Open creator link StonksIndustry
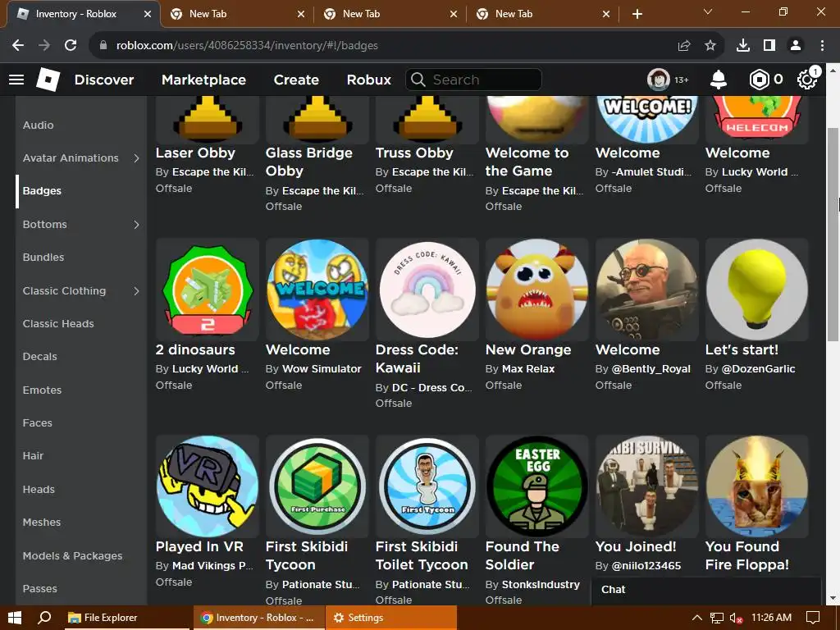The image size is (840, 630). click(541, 584)
